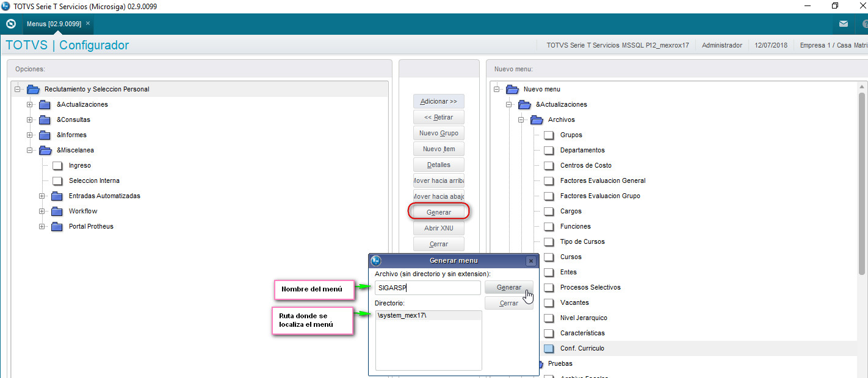868x378 pixels.
Task: Click the &Consultas folder icon
Action: point(46,119)
